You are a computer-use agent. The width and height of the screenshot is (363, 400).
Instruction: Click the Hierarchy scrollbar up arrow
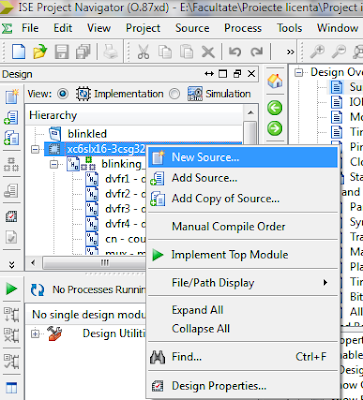coord(250,113)
